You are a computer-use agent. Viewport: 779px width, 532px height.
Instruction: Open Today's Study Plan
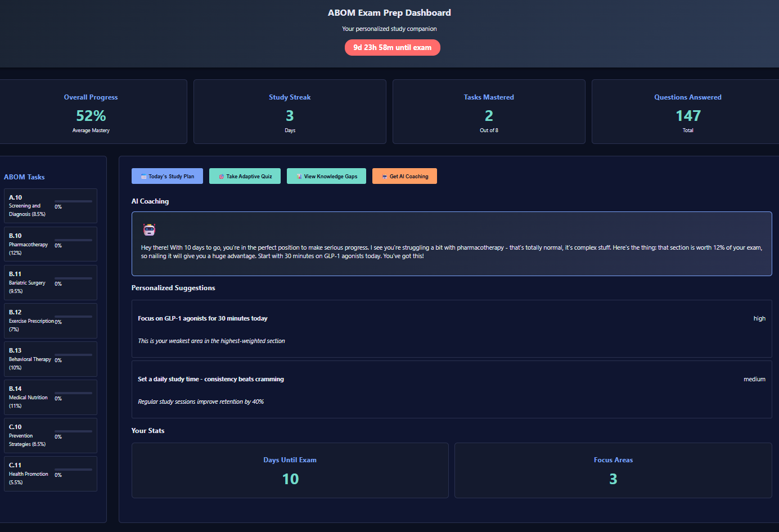tap(167, 176)
